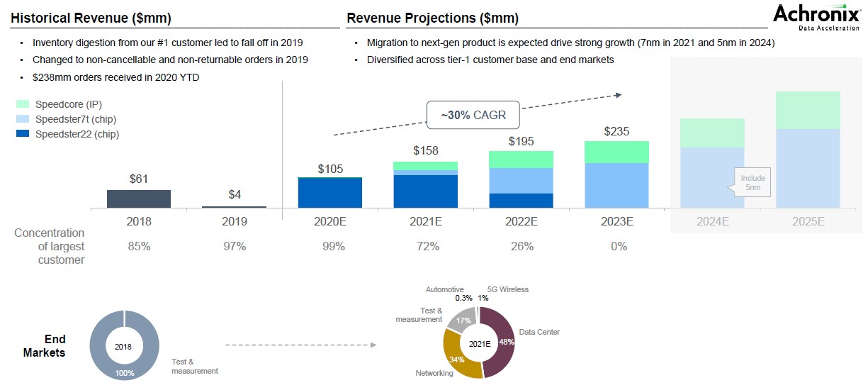Click the 2023E axis label

point(617,221)
